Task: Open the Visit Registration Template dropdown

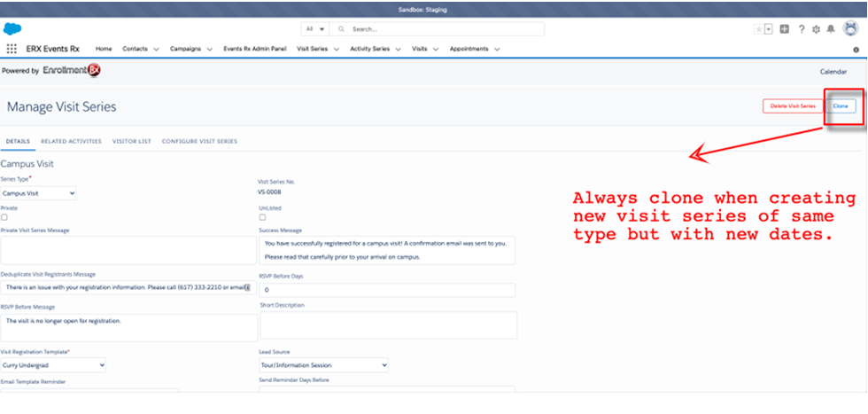Action: [x=53, y=364]
